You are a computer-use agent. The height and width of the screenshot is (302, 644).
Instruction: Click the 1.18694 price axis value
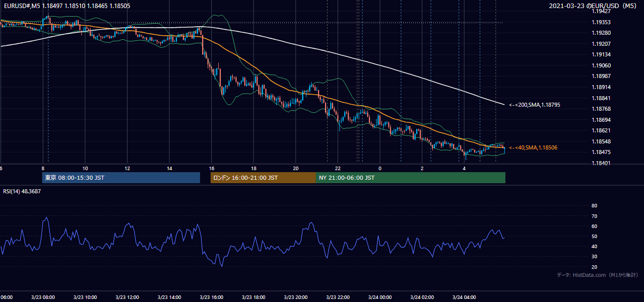pyautogui.click(x=601, y=120)
